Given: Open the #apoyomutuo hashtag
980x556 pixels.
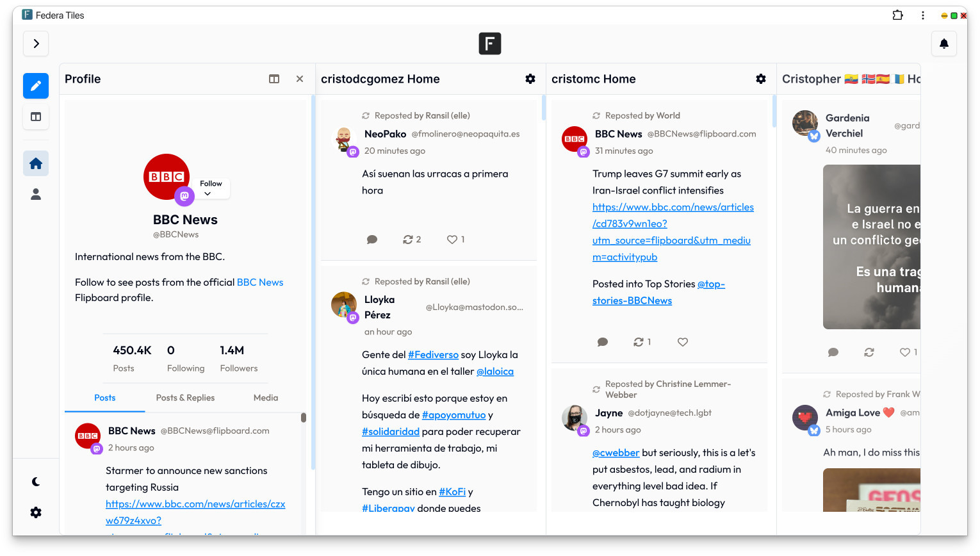Looking at the screenshot, I should click(x=453, y=415).
